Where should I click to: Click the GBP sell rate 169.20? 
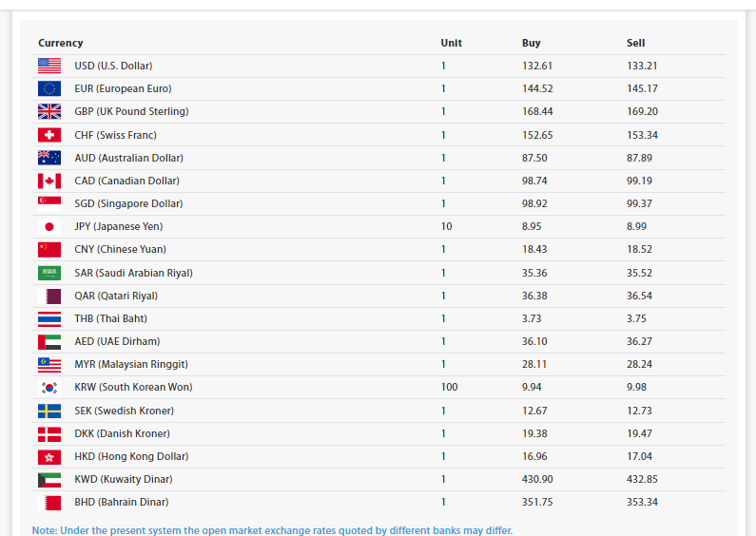pyautogui.click(x=642, y=111)
